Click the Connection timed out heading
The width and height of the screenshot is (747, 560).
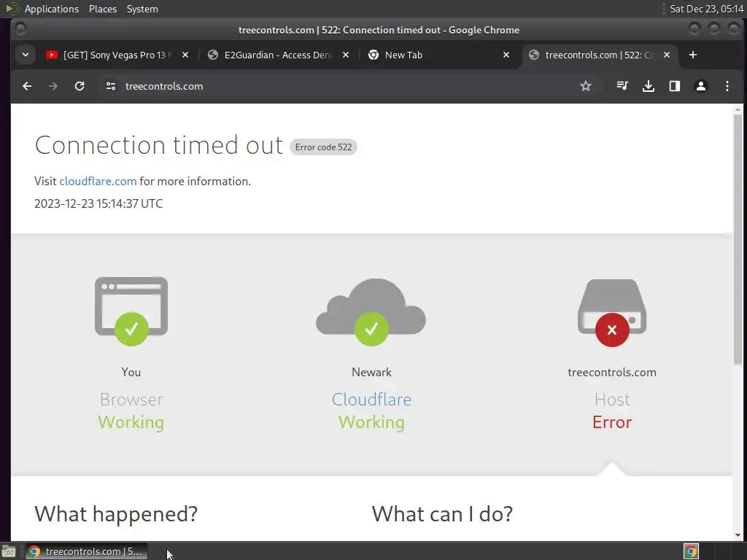tap(158, 145)
